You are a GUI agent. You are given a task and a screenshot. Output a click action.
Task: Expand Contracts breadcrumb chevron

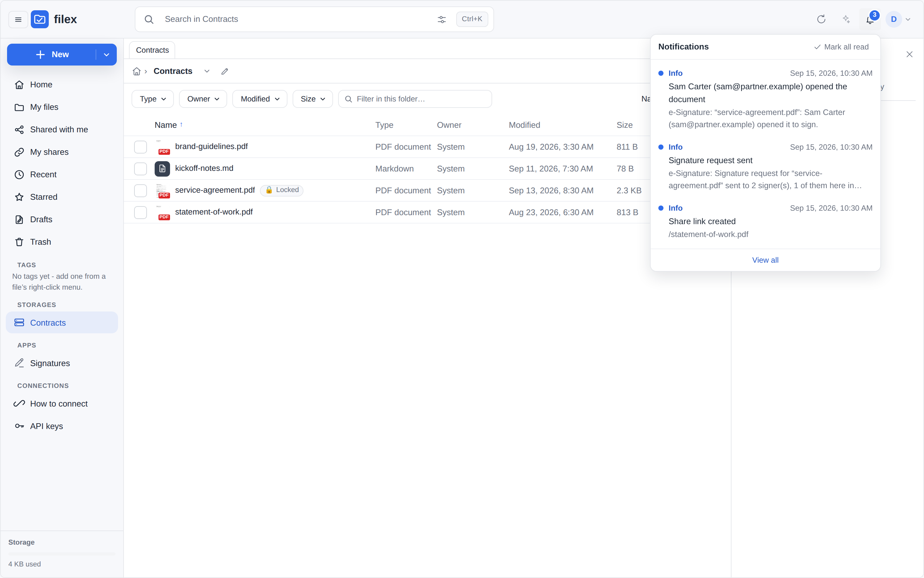207,72
